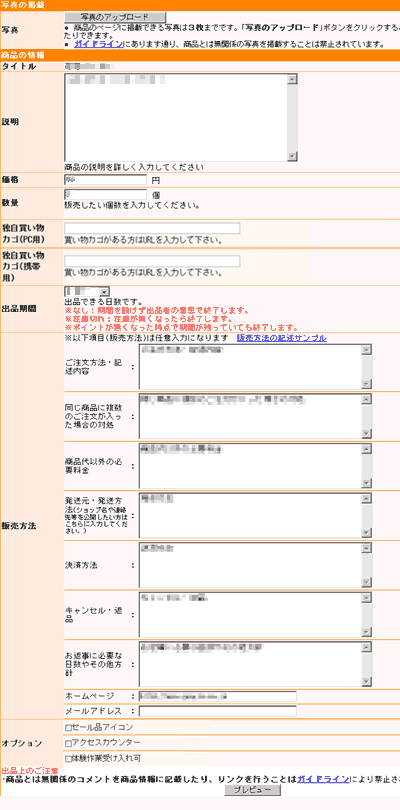Click the ホームページ URL field

tap(218, 696)
